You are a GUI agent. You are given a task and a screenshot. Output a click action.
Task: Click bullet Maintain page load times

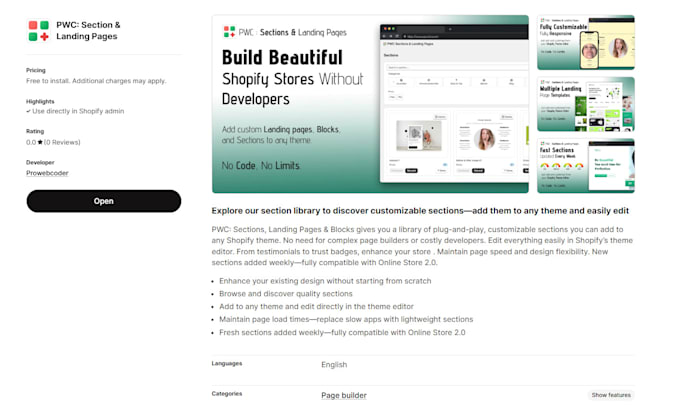(346, 319)
